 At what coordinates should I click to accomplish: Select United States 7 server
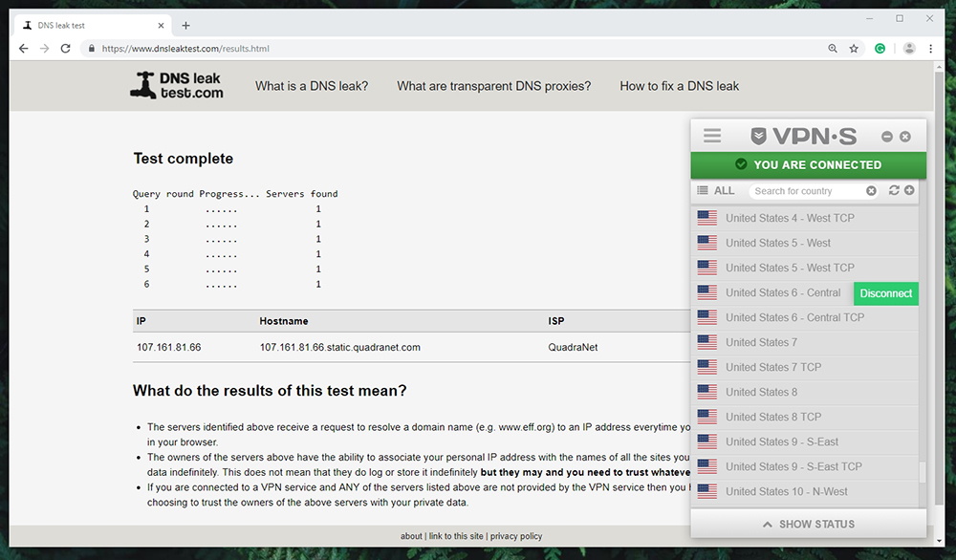pyautogui.click(x=806, y=342)
